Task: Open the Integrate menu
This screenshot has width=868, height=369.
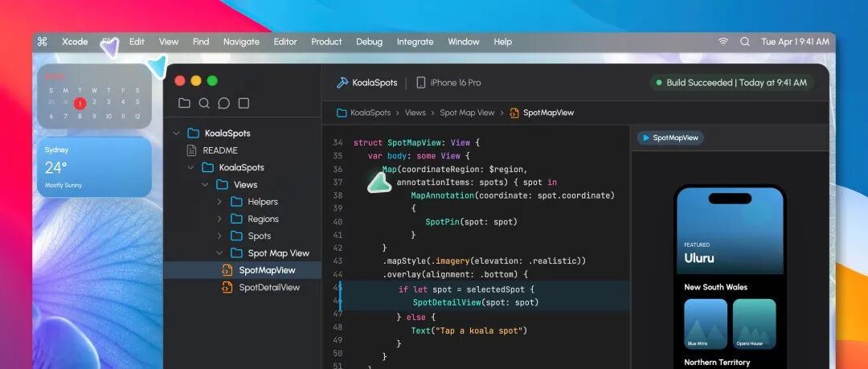Action: [416, 42]
